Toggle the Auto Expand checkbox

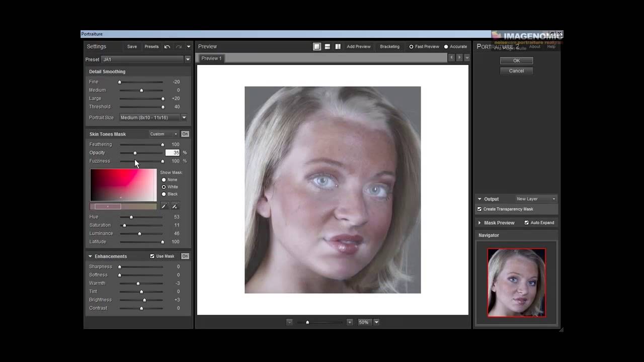[x=527, y=223]
